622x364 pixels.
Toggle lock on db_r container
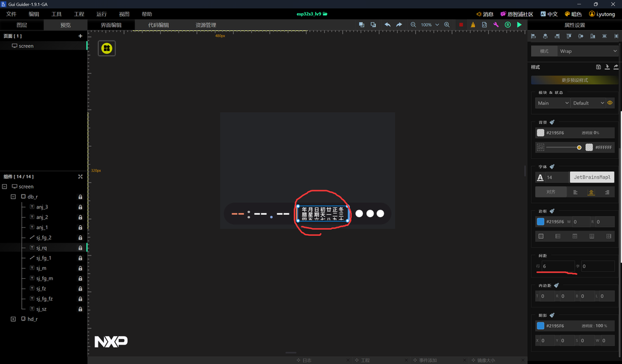[80, 197]
